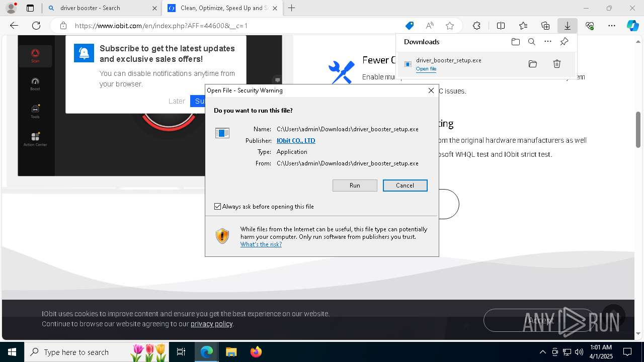Open Microsoft Edge from the taskbar
This screenshot has width=644, height=362.
[207, 352]
